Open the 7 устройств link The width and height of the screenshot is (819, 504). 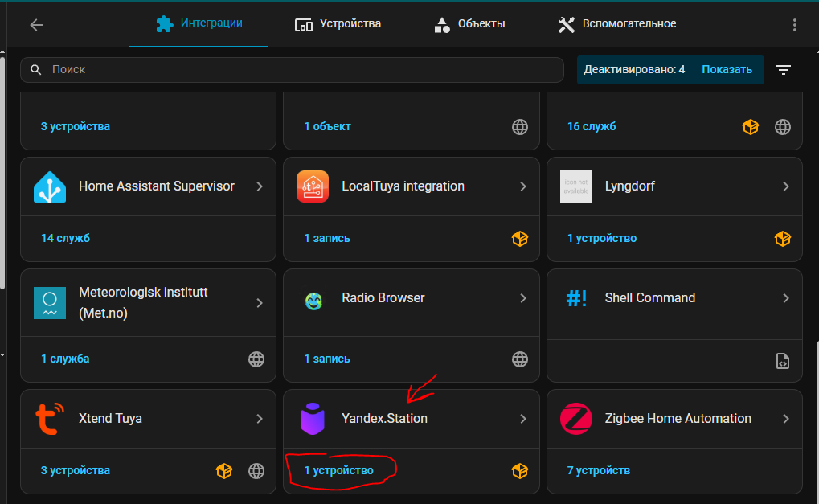pyautogui.click(x=599, y=470)
